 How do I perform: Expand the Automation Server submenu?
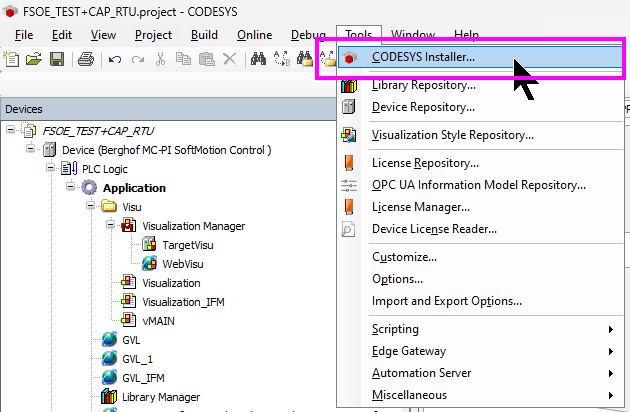611,373
